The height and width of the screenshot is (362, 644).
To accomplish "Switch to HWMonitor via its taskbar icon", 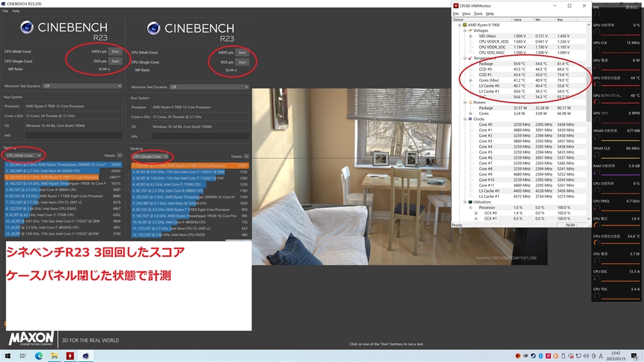I will [70, 356].
